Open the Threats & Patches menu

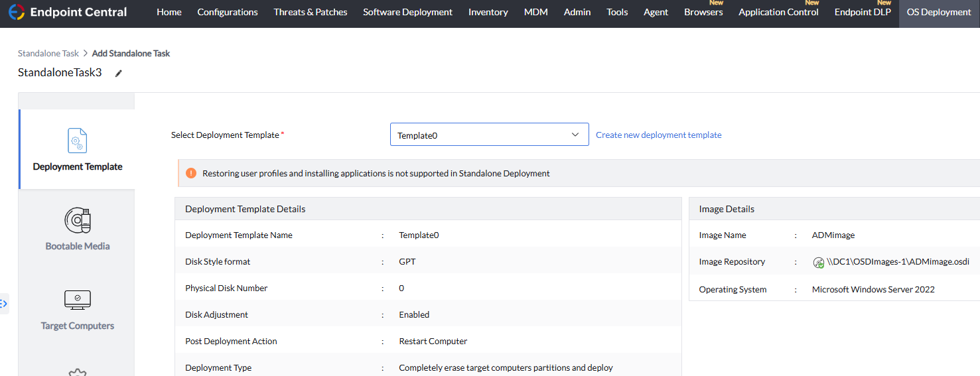tap(311, 12)
